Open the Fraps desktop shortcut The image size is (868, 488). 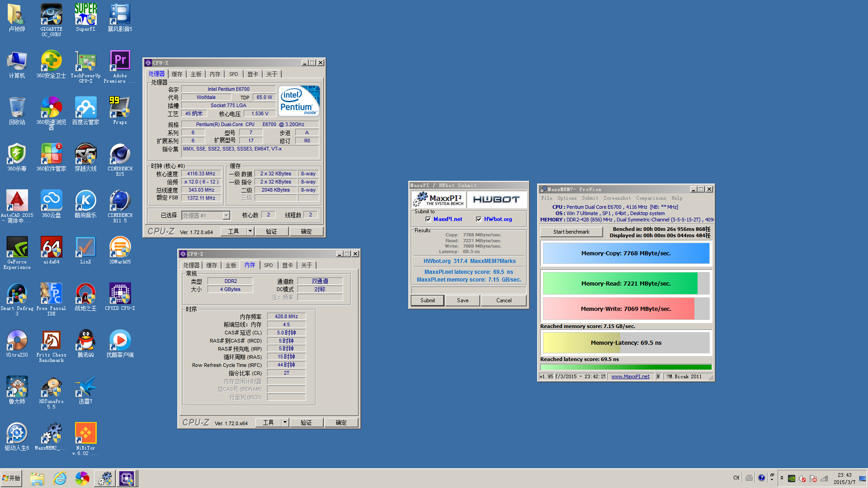[120, 110]
